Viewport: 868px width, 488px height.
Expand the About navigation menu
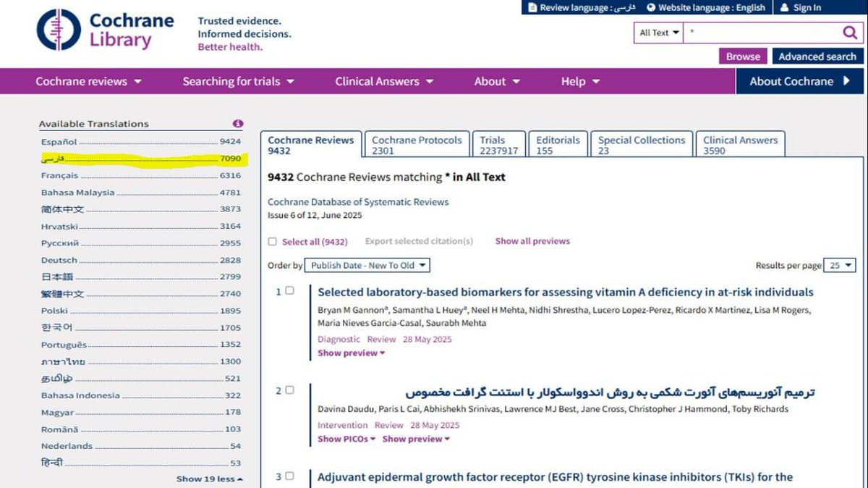coord(497,81)
